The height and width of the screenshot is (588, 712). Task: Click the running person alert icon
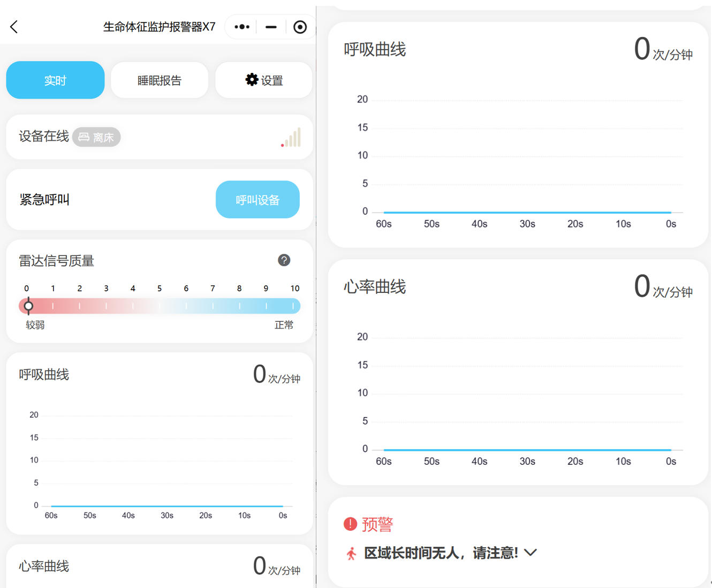pos(351,553)
